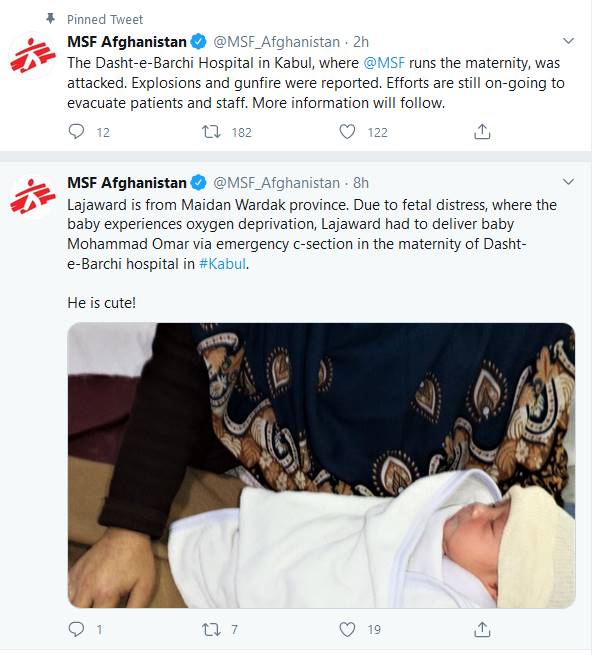The height and width of the screenshot is (655, 594).
Task: Like the Lajaward tweet with 19 likes
Action: click(347, 629)
